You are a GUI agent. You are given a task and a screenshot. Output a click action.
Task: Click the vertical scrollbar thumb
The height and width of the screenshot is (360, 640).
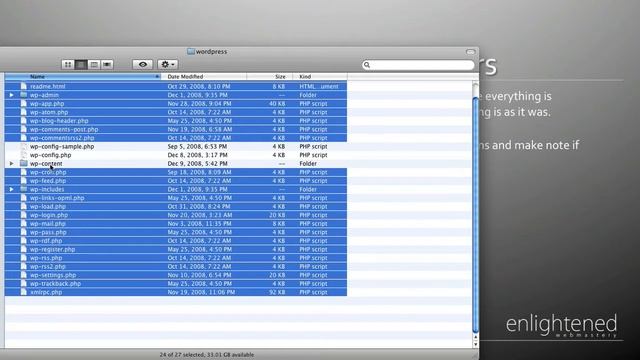(x=475, y=215)
